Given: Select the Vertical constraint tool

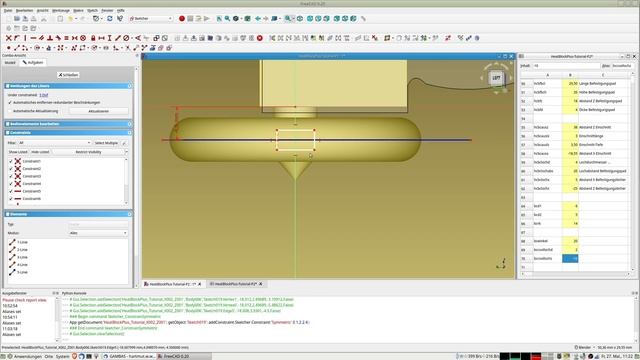Looking at the screenshot, I should coord(25,38).
